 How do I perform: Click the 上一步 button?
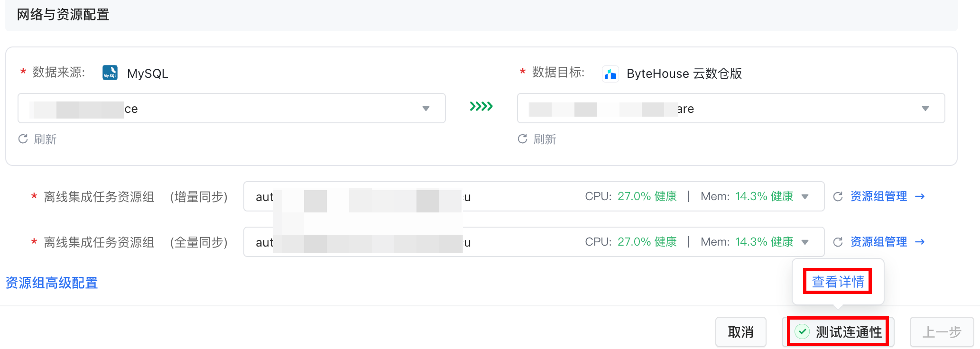click(x=942, y=332)
